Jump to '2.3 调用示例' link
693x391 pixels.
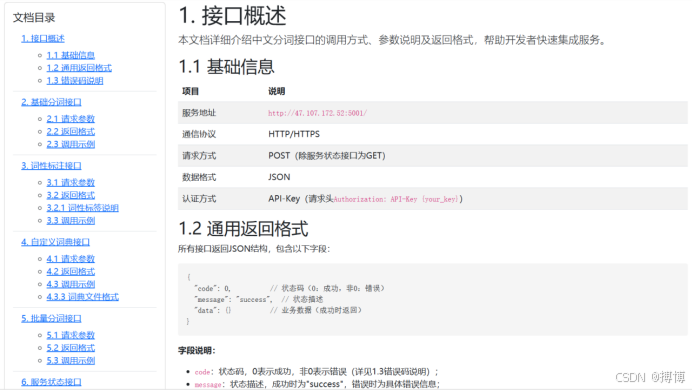point(71,144)
